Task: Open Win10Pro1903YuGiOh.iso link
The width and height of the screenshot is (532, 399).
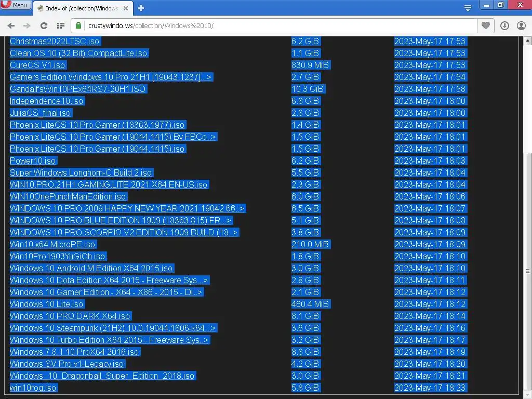Action: coord(57,256)
